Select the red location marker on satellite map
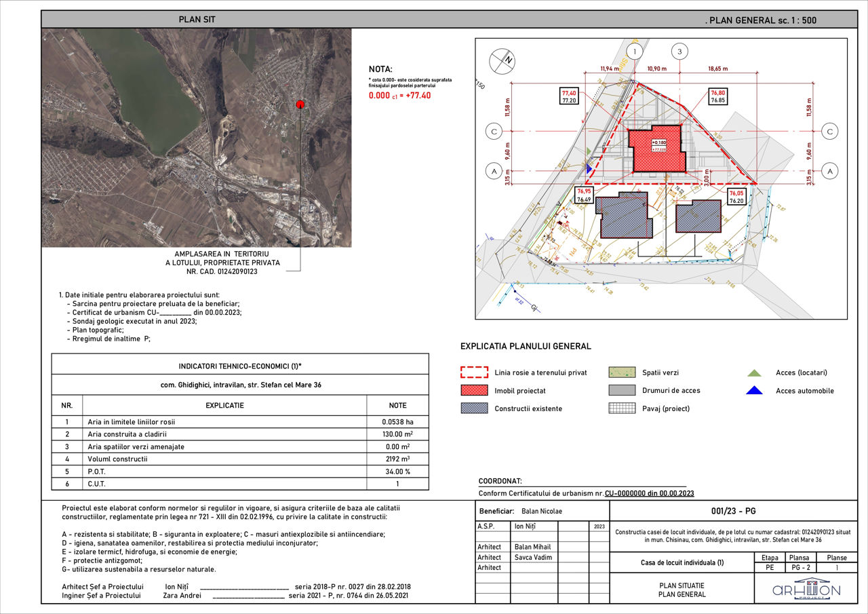 click(x=300, y=104)
